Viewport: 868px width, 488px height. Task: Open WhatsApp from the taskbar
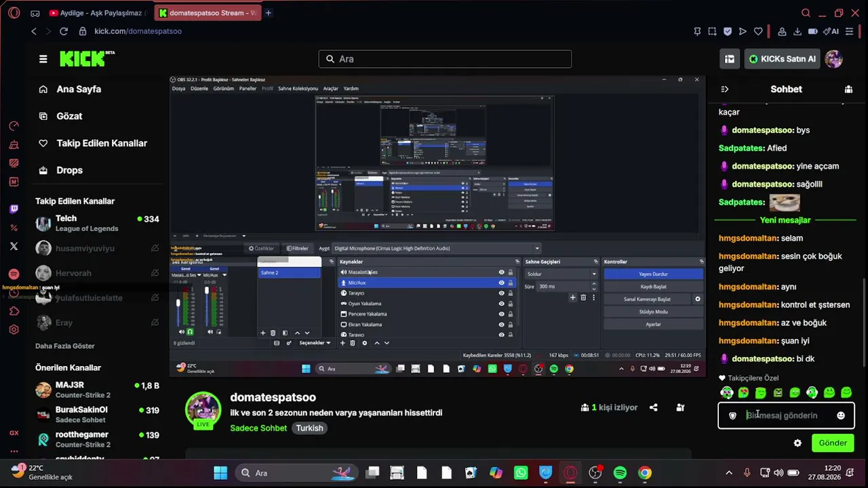click(x=521, y=473)
